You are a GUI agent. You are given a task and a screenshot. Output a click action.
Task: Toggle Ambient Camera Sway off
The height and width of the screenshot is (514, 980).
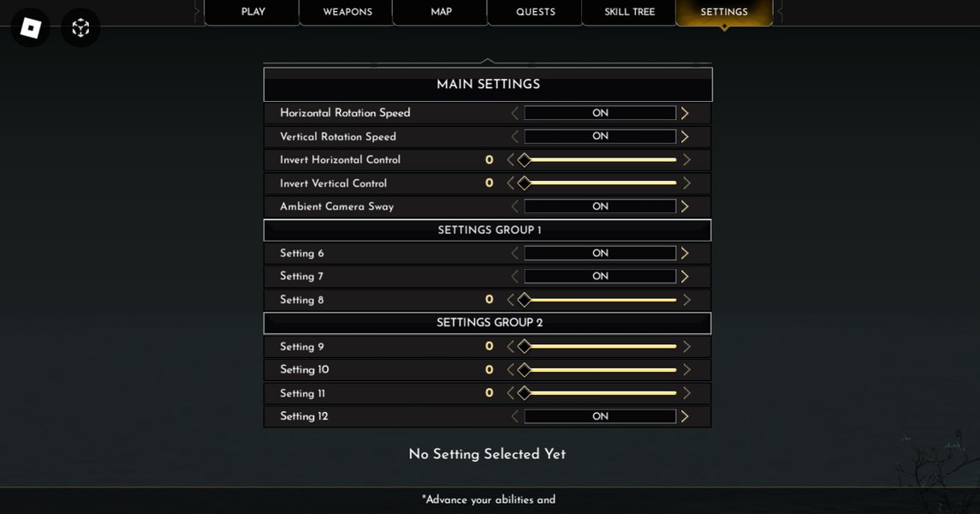click(599, 206)
